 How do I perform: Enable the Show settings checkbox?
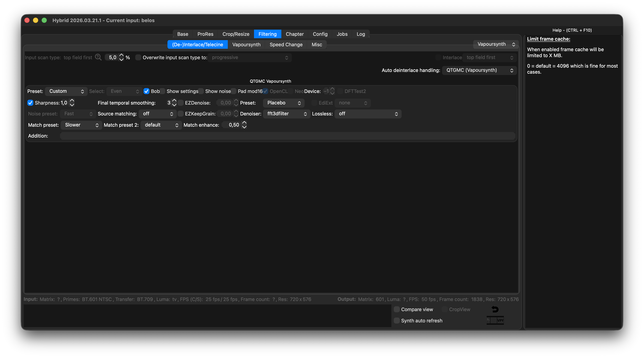[163, 91]
